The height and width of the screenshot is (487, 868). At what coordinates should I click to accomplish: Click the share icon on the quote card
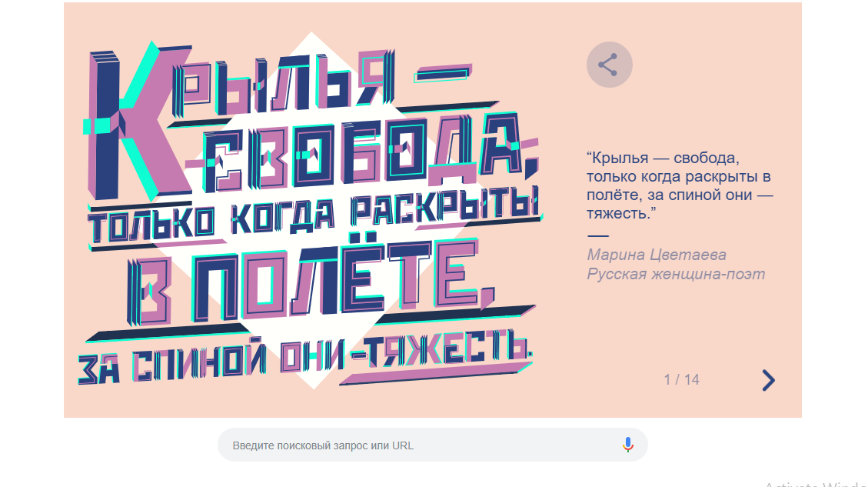tap(609, 65)
